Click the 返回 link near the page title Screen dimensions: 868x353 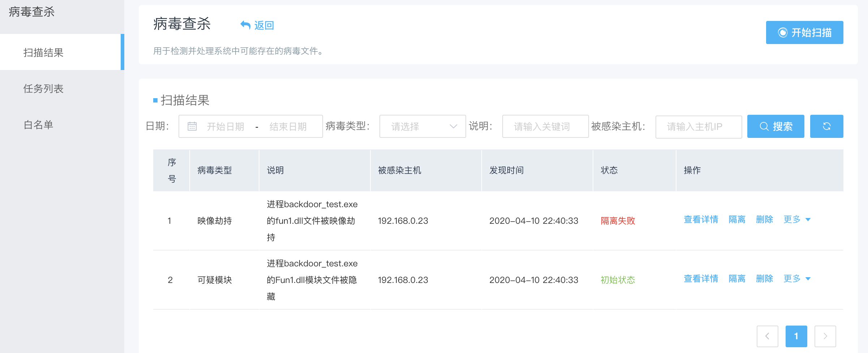264,25
